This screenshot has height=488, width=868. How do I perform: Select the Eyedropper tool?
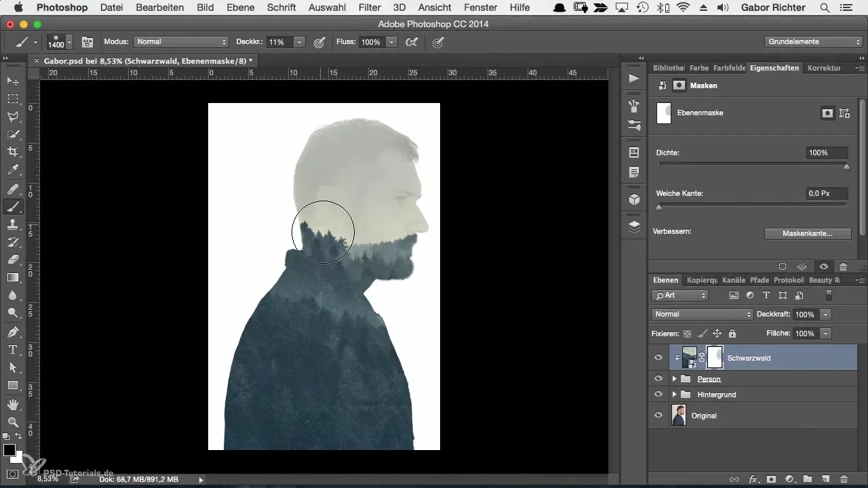[x=13, y=169]
